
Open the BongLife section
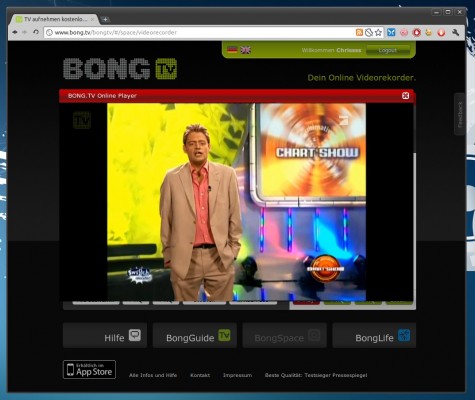point(374,335)
